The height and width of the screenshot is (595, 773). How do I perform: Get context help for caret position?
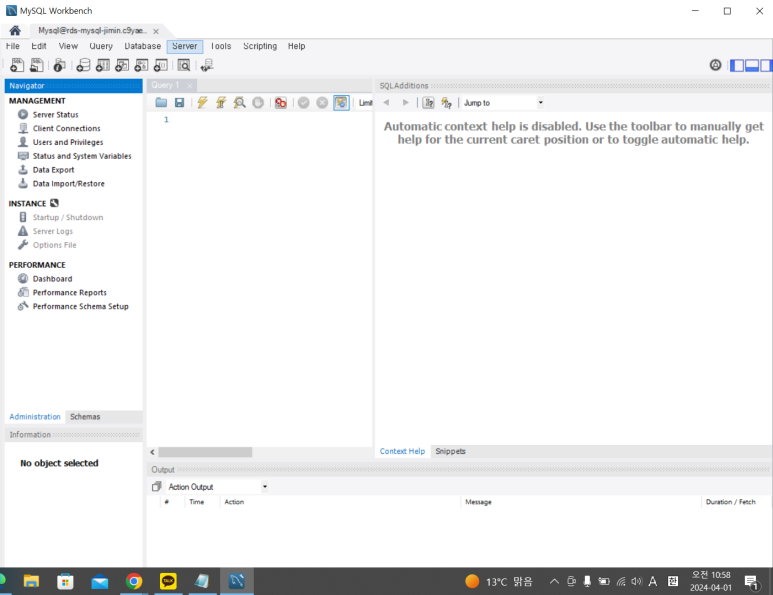[x=447, y=103]
